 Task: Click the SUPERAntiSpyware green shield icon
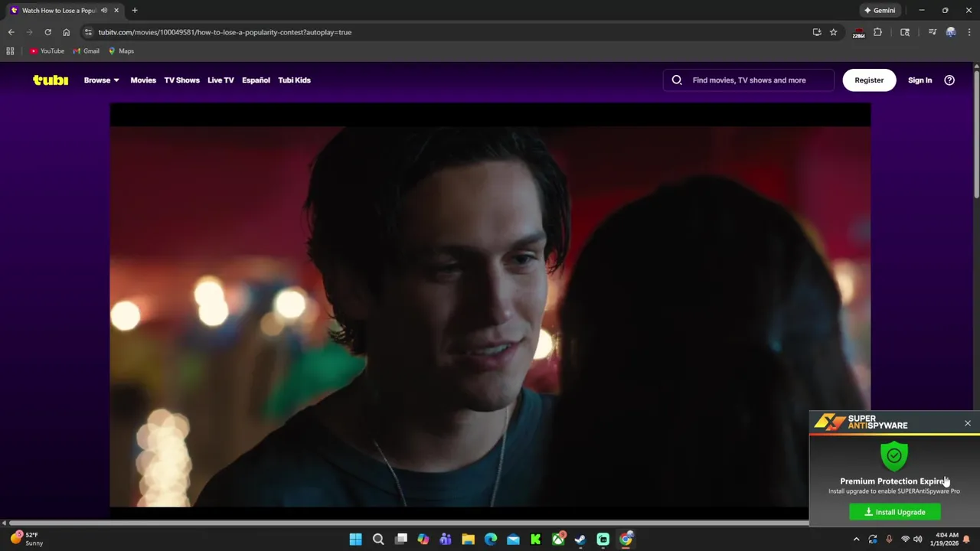tap(894, 455)
